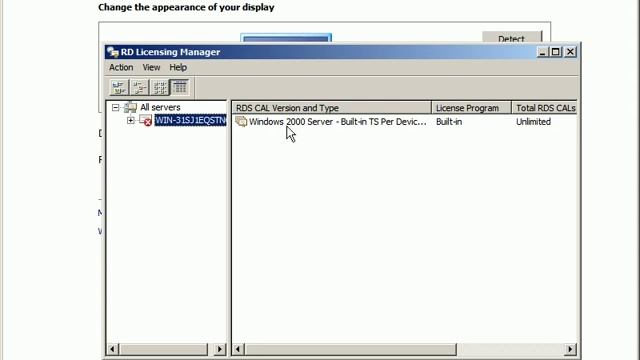
Task: Switch to List view in toolbar
Action: click(160, 87)
